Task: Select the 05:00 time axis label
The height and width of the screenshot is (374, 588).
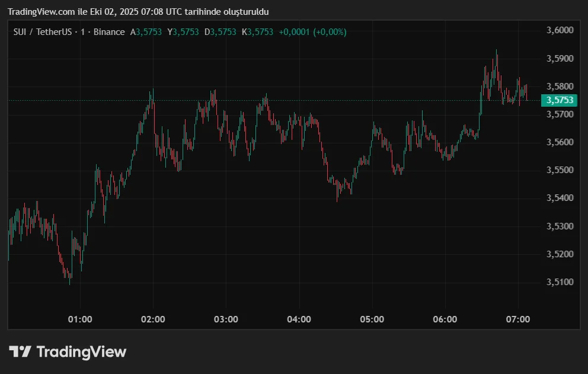Action: click(x=372, y=319)
